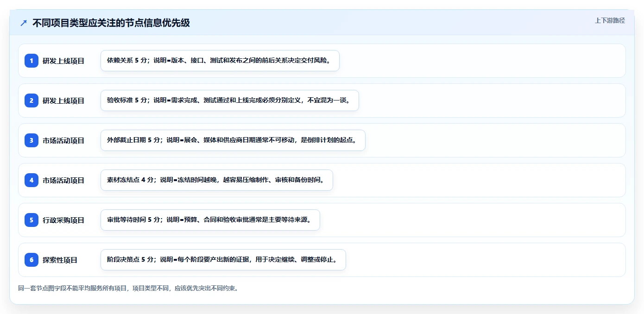This screenshot has width=644, height=314.
Task: Click step badge number 5
Action: 32,220
